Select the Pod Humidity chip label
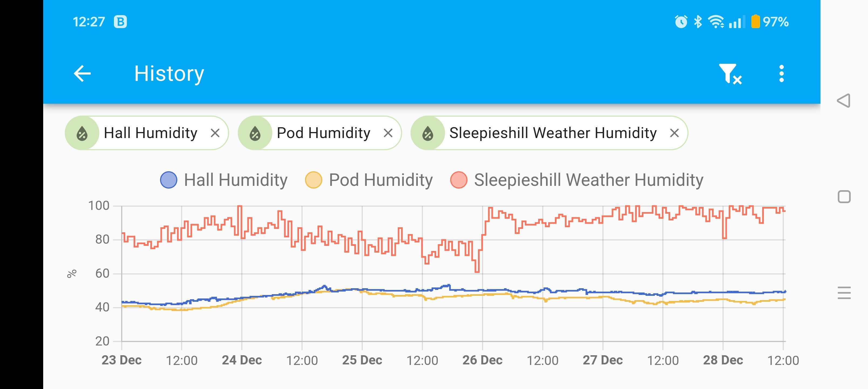This screenshot has width=868, height=389. tap(323, 133)
